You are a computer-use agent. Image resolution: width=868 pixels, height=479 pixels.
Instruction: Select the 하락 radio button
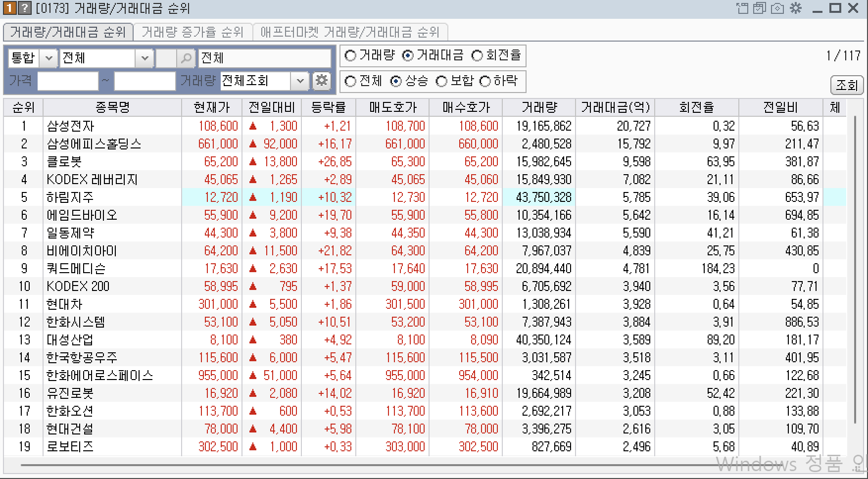[x=485, y=81]
